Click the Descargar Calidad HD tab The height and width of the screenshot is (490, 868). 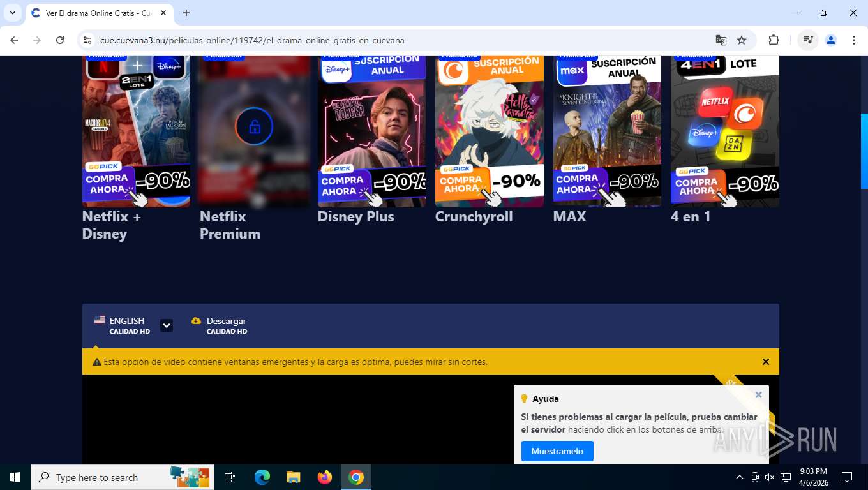[x=220, y=325]
